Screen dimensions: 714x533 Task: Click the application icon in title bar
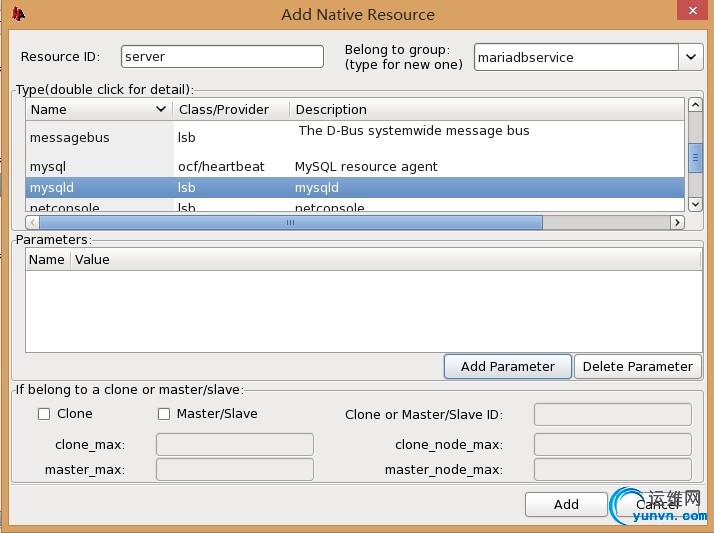tap(18, 14)
